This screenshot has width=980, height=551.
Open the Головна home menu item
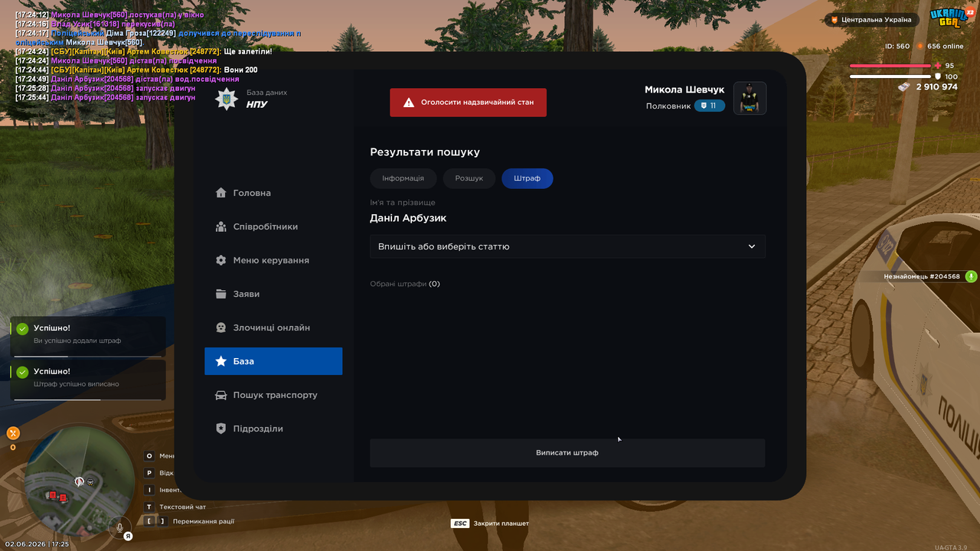(273, 193)
